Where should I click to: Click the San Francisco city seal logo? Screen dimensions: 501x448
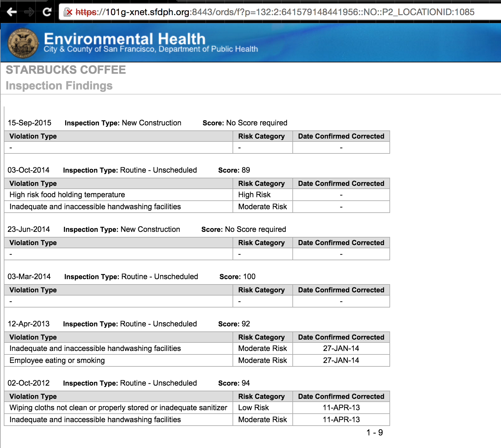pos(23,43)
